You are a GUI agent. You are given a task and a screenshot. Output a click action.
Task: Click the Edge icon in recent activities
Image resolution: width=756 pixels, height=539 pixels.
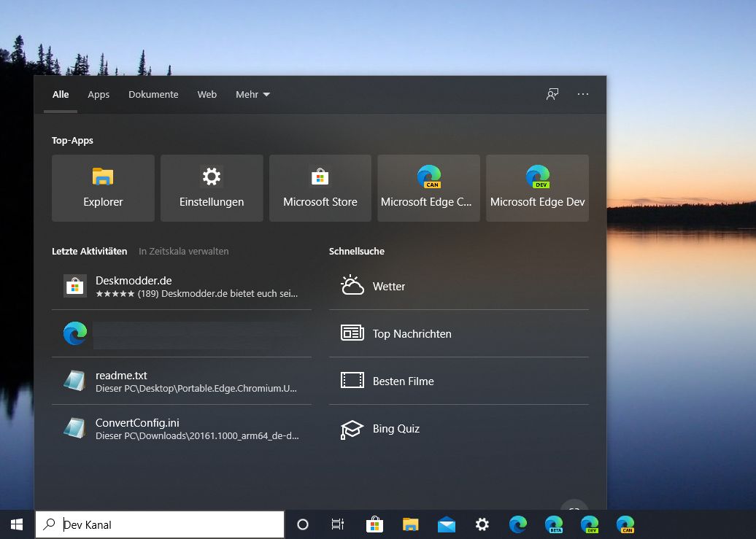pos(75,333)
